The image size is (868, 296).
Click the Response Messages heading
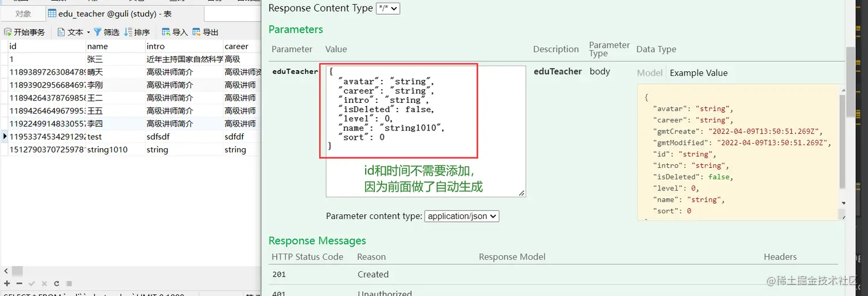coord(317,241)
